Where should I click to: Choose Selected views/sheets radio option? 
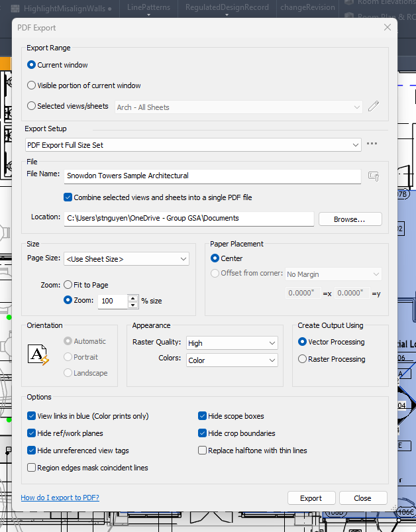(x=32, y=106)
